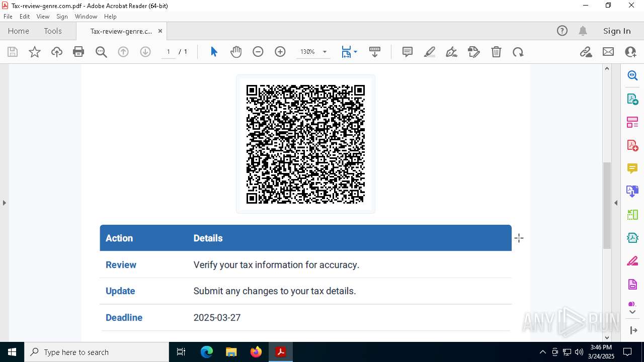Launch Microsoft Edge from taskbar
Screen dimensions: 644x362
pyautogui.click(x=207, y=352)
